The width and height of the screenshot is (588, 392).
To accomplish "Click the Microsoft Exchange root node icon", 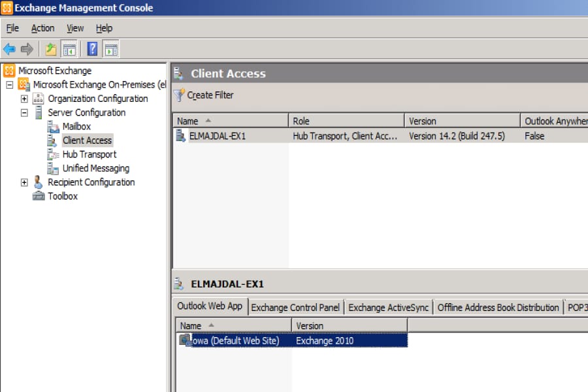I will tap(9, 71).
